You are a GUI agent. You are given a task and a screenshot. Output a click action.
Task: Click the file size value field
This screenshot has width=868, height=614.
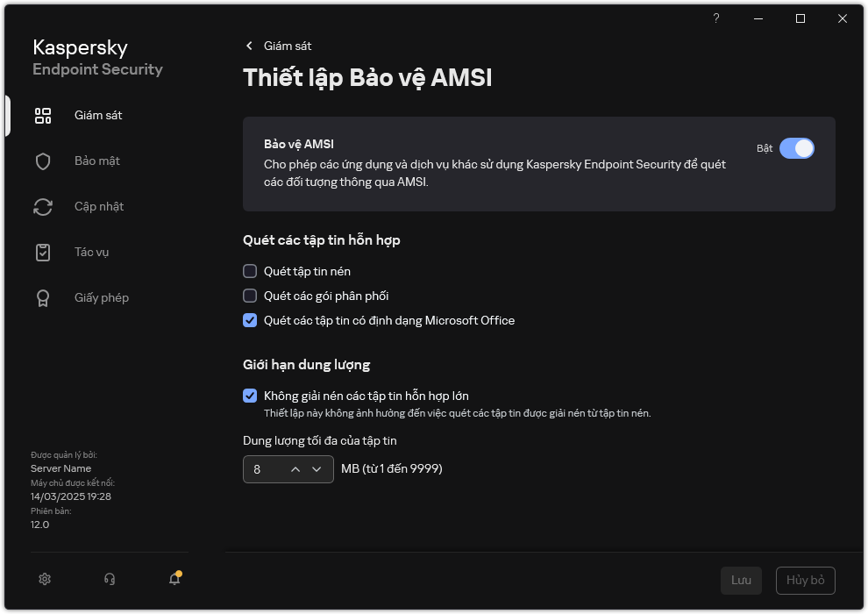tap(264, 470)
